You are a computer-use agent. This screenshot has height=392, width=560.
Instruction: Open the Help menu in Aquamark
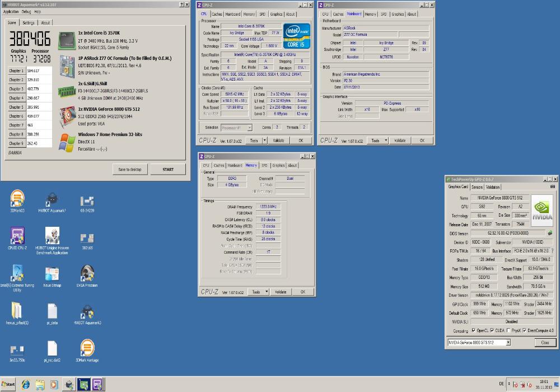[38, 11]
